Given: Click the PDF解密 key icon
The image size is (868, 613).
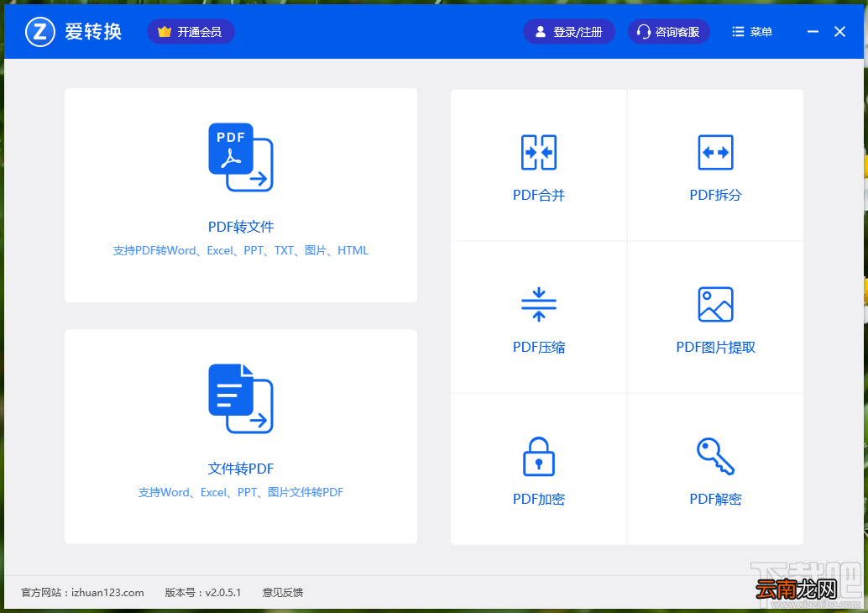Looking at the screenshot, I should click(715, 456).
